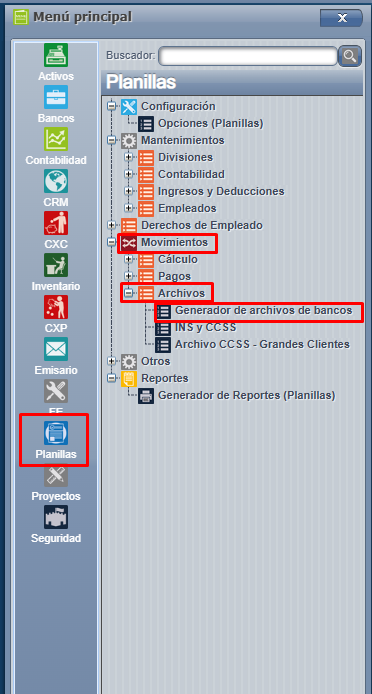Click the Inventario sidebar label
The width and height of the screenshot is (372, 694).
[56, 286]
